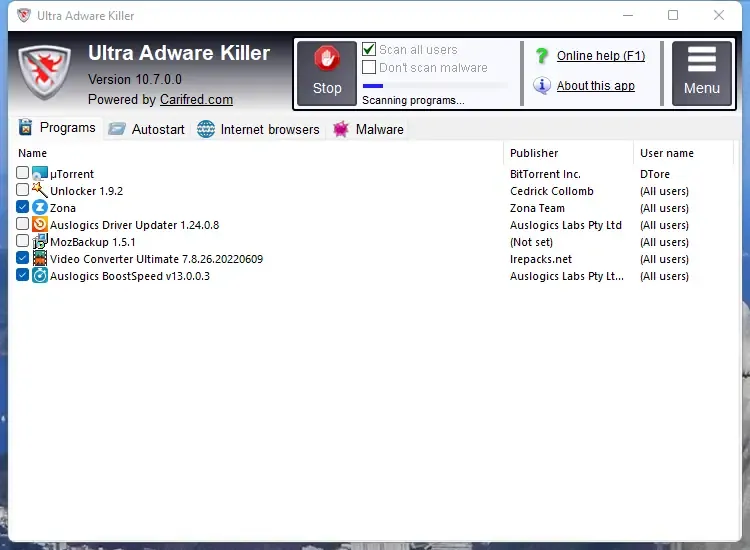The width and height of the screenshot is (750, 550).
Task: Click the hamburger Menu icon
Action: click(x=702, y=59)
